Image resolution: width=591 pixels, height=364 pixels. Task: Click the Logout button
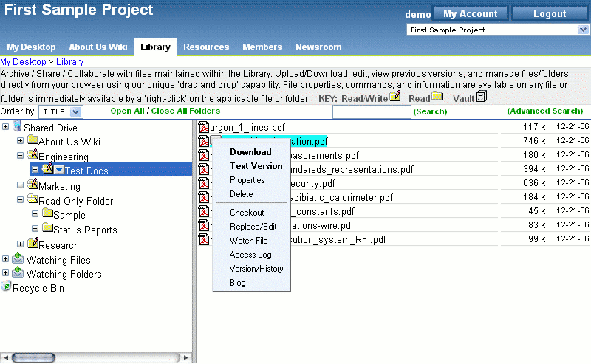(x=550, y=14)
